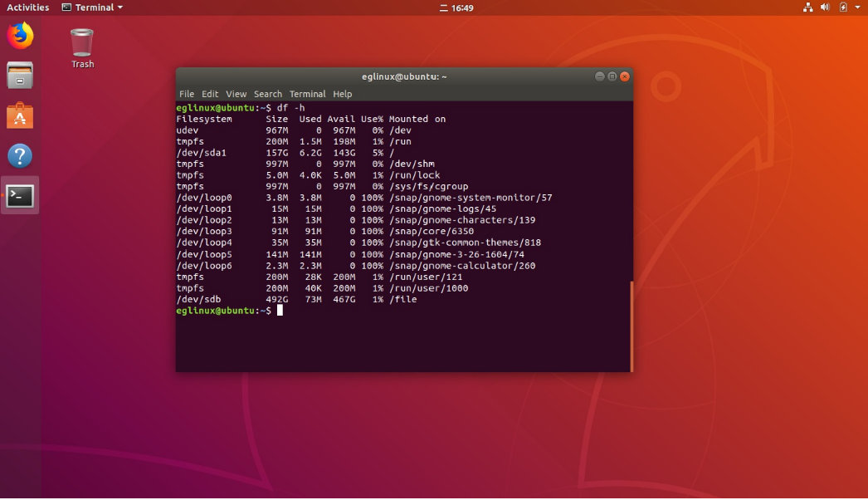
Task: Open the Help menu in Terminal
Action: pyautogui.click(x=343, y=94)
